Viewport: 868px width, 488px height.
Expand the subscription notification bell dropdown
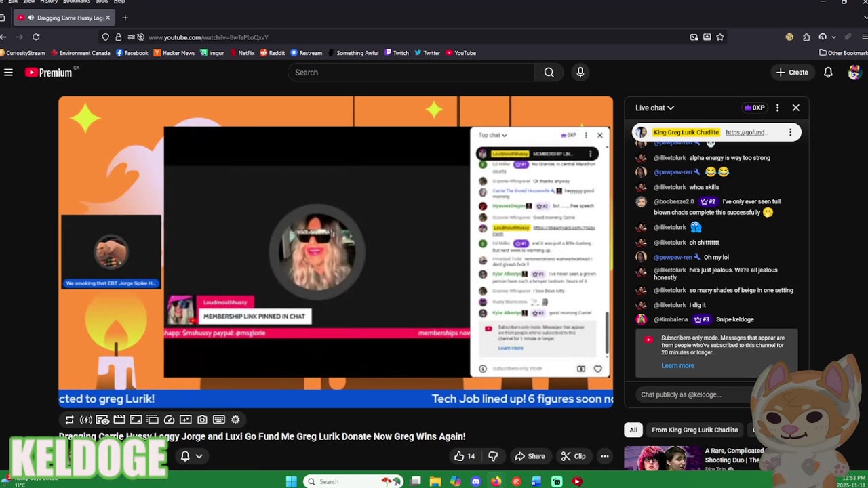tap(191, 456)
